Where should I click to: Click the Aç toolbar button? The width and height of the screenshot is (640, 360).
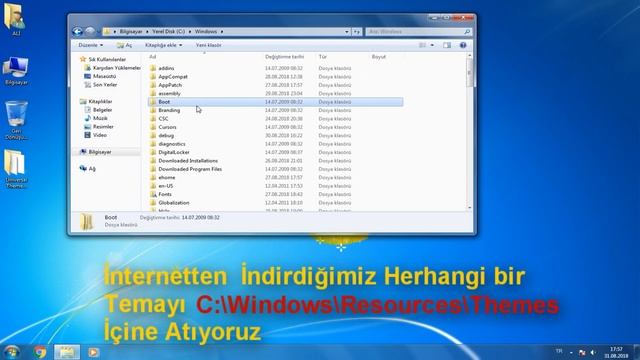[124, 45]
